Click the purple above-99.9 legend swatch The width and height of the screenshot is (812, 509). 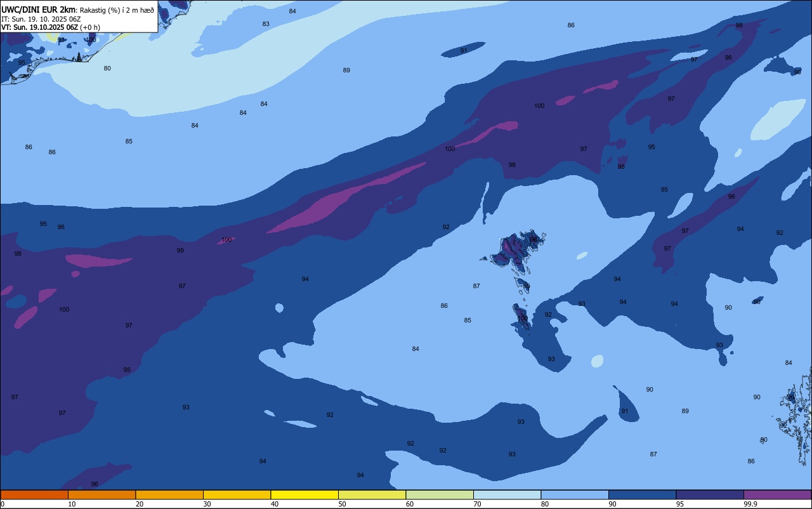click(778, 494)
